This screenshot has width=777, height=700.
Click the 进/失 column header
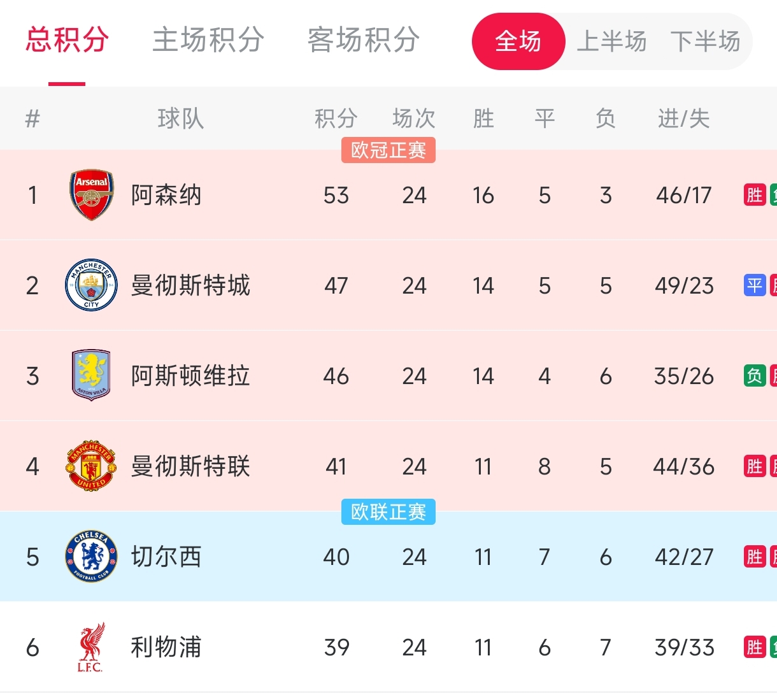[x=683, y=118]
